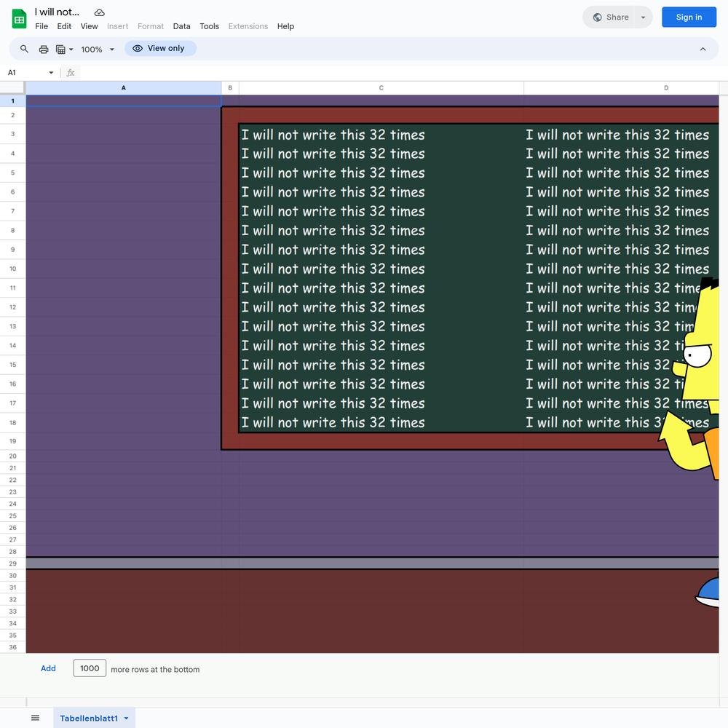Open the filter views icon
The height and width of the screenshot is (728, 728).
click(60, 50)
